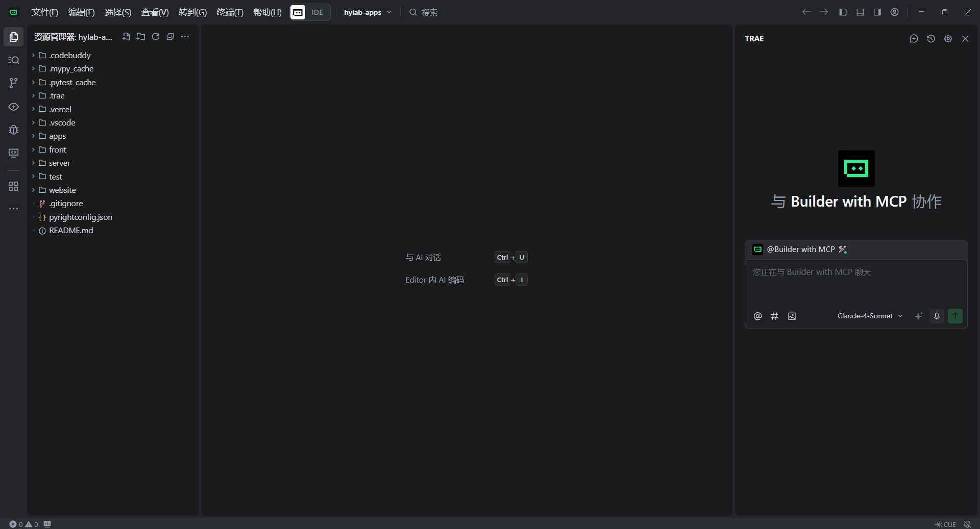The image size is (980, 529).
Task: Insert an @ mention in chat
Action: [757, 316]
